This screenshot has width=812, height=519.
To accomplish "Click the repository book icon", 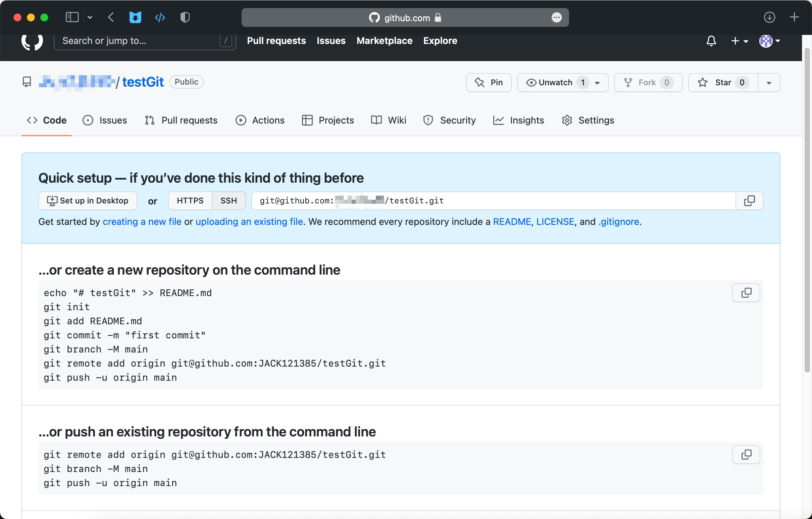I will tap(27, 82).
